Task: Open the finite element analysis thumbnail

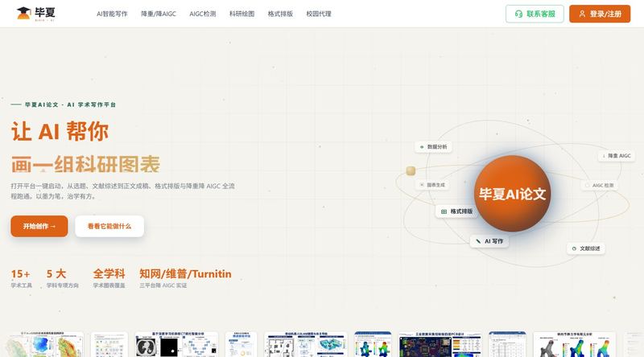Action: click(x=574, y=344)
